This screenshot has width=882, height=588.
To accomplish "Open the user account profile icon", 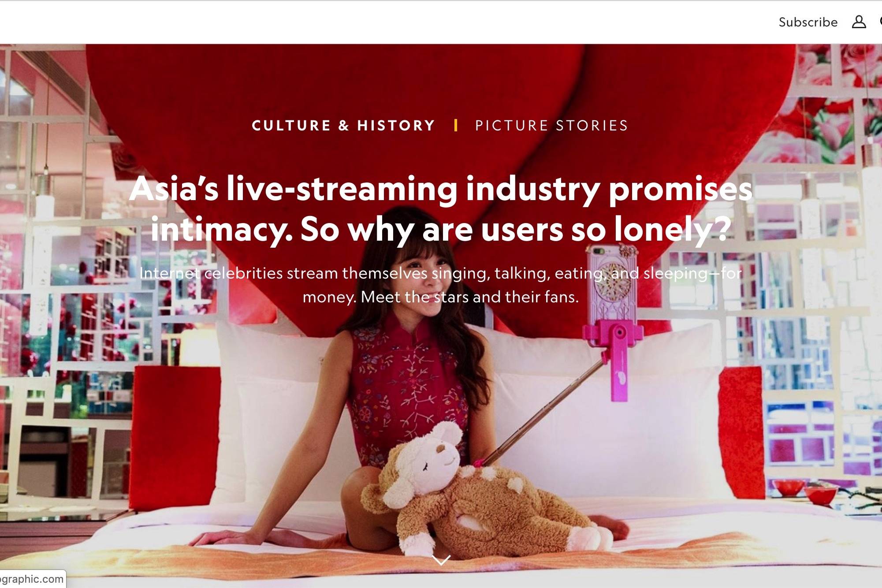I will point(859,22).
